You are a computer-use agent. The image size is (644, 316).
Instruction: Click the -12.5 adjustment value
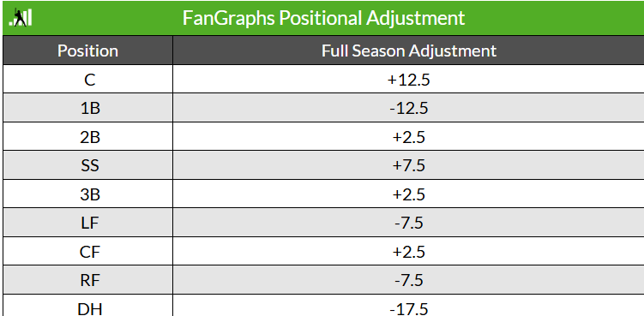pos(409,109)
